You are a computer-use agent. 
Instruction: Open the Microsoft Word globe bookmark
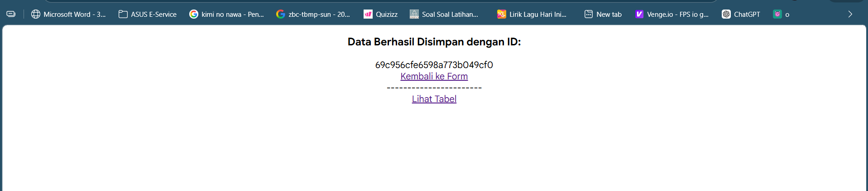(x=68, y=14)
